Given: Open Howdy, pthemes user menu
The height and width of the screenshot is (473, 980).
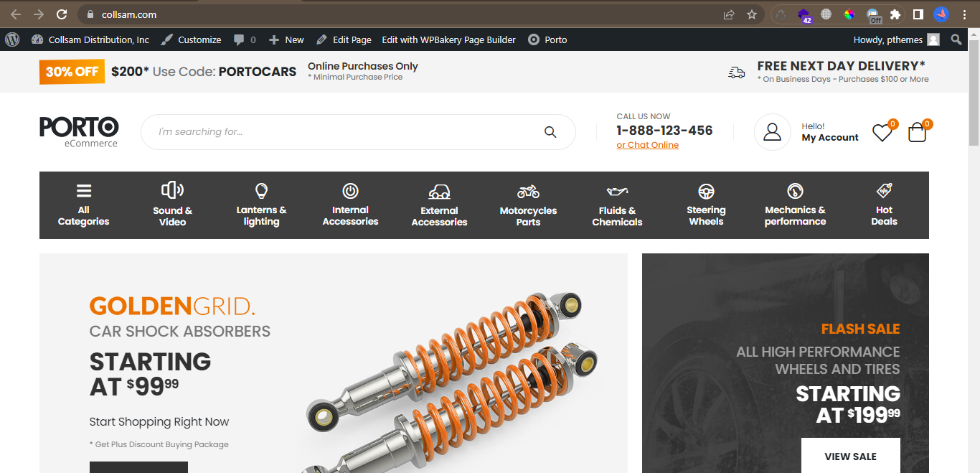Looking at the screenshot, I should 896,39.
